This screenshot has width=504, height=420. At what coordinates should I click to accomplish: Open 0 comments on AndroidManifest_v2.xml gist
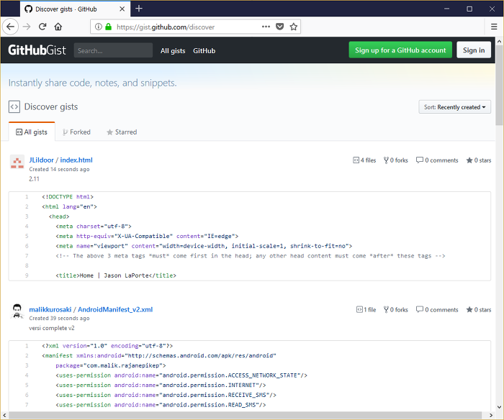437,309
